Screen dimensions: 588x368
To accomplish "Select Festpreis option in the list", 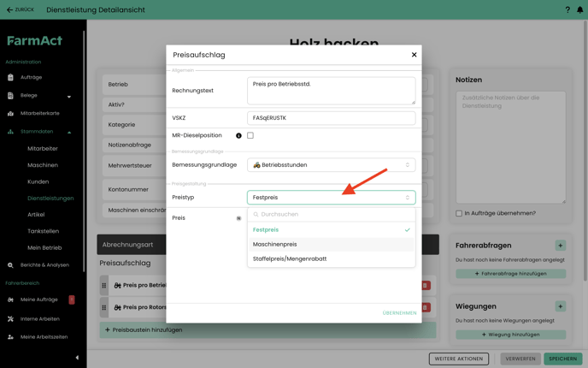I will click(331, 230).
